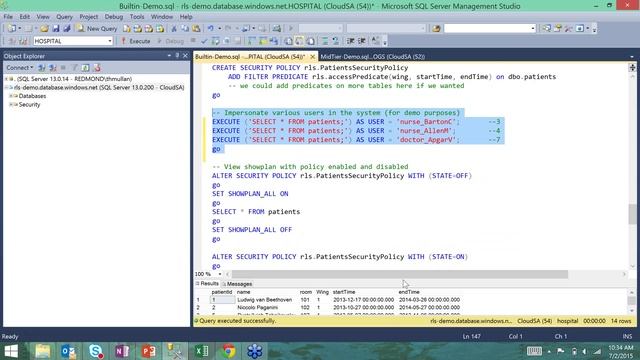Open the Find combo box dropdown

point(533,28)
